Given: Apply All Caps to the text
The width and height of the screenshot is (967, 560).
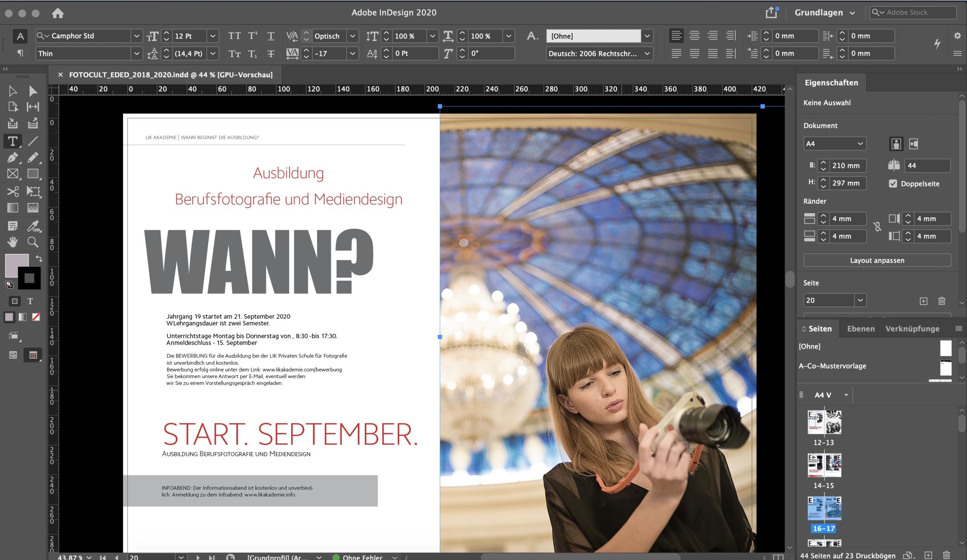Looking at the screenshot, I should pyautogui.click(x=235, y=36).
